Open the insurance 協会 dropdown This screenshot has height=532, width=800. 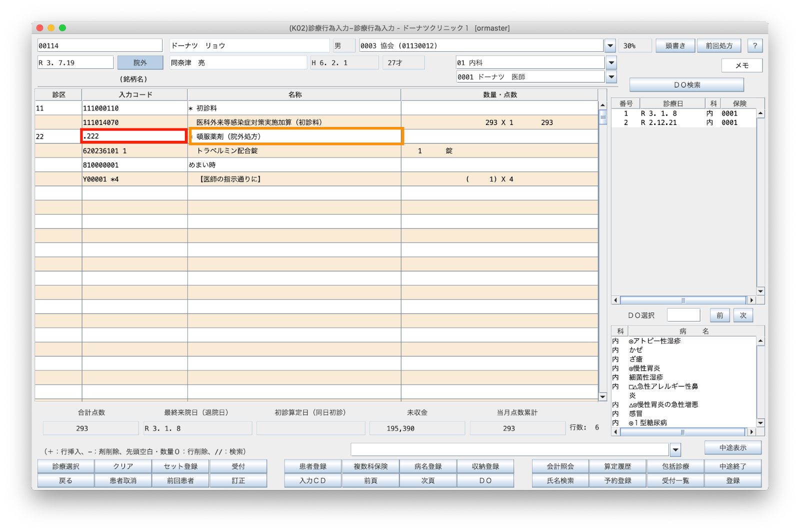(x=610, y=46)
